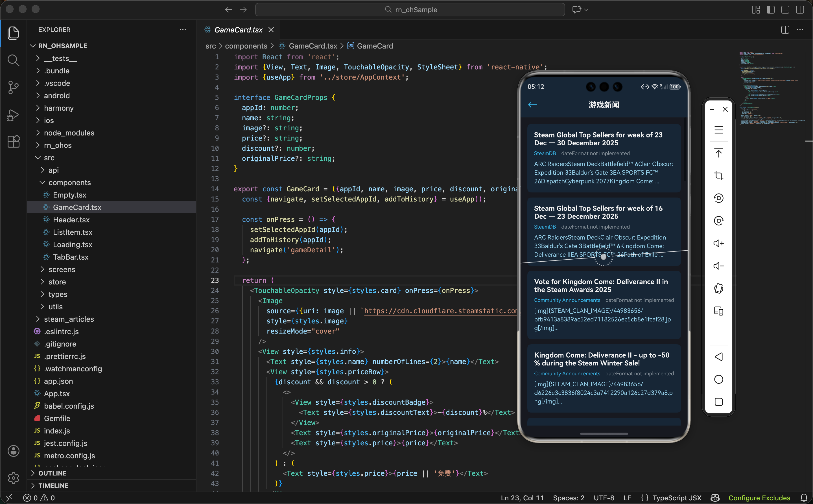Toggle the bottom panel visibility
Image resolution: width=813 pixels, height=504 pixels.
tap(785, 10)
